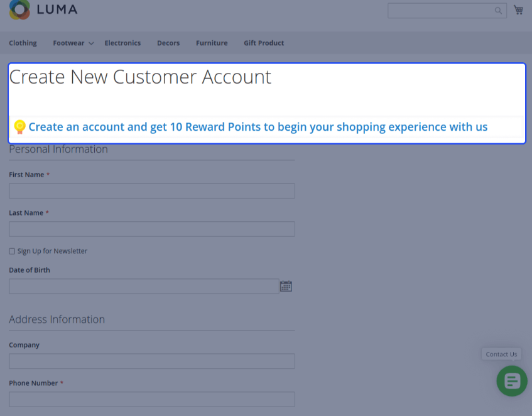The height and width of the screenshot is (416, 532).
Task: Expand the Footwear menu chevron
Action: tap(91, 43)
